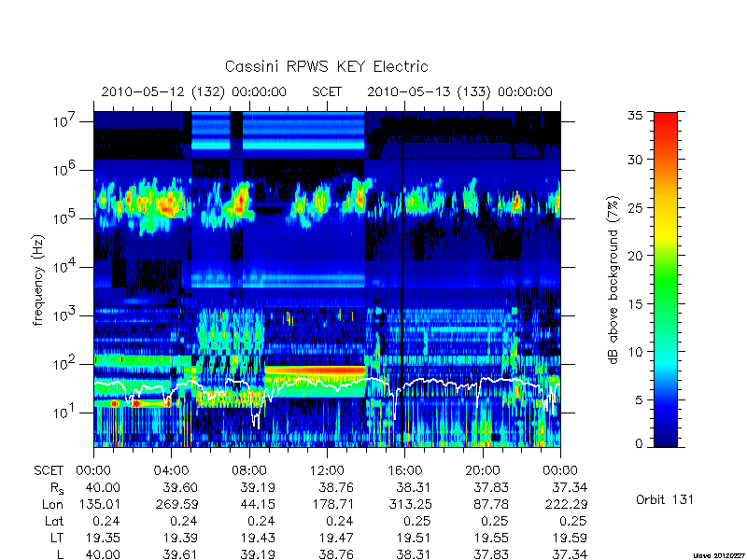Click the colorbar tick label 10
The width and height of the screenshot is (747, 560).
click(x=636, y=352)
